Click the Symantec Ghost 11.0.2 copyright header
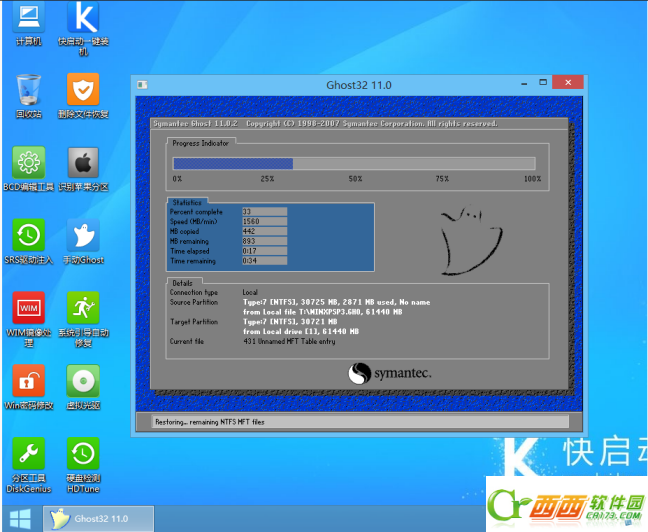The width and height of the screenshot is (648, 532). [325, 124]
